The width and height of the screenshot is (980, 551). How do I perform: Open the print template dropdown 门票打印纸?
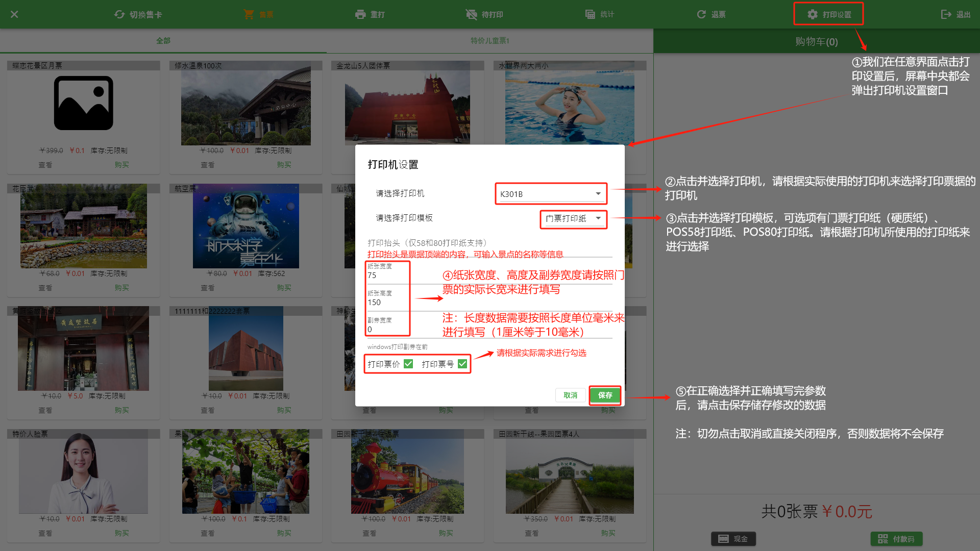(574, 218)
